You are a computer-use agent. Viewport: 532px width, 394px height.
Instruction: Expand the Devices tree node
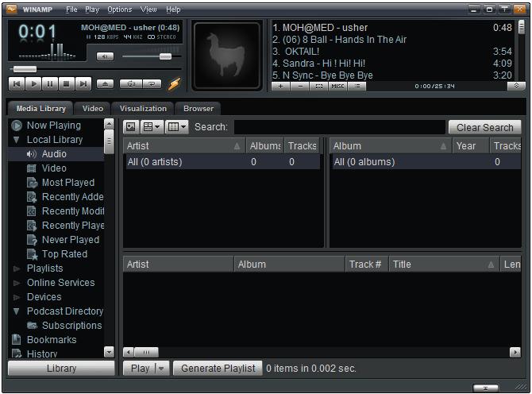point(17,297)
